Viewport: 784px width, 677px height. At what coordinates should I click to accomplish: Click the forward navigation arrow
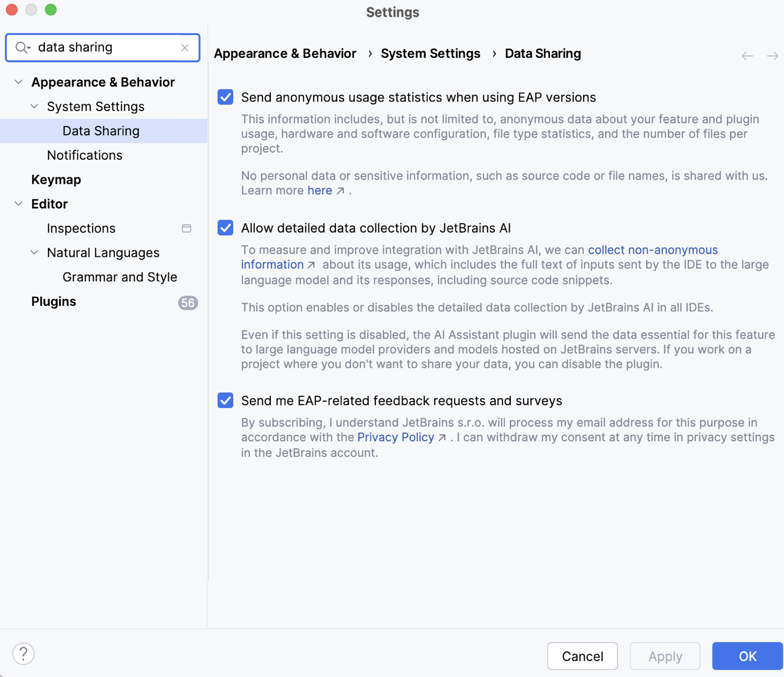pyautogui.click(x=772, y=55)
